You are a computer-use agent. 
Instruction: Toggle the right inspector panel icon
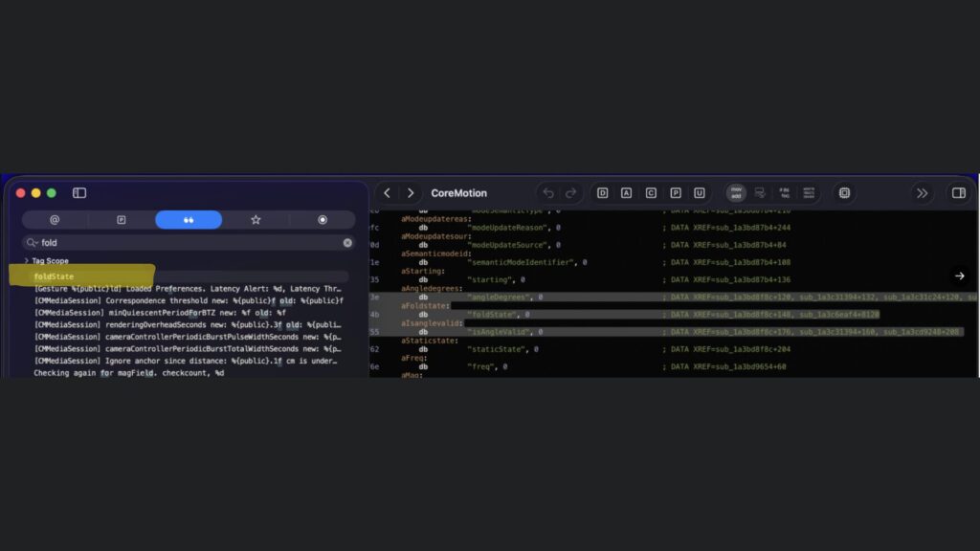pyautogui.click(x=959, y=193)
